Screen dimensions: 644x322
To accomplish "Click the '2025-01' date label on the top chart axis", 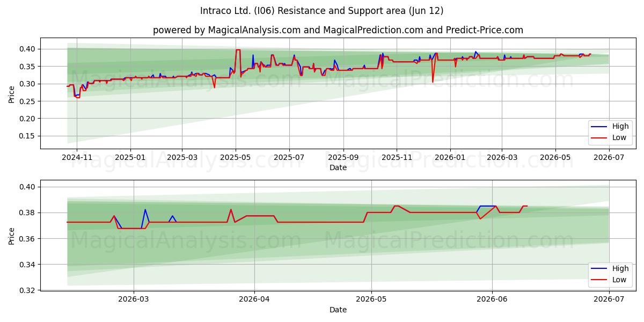I will pos(130,157).
